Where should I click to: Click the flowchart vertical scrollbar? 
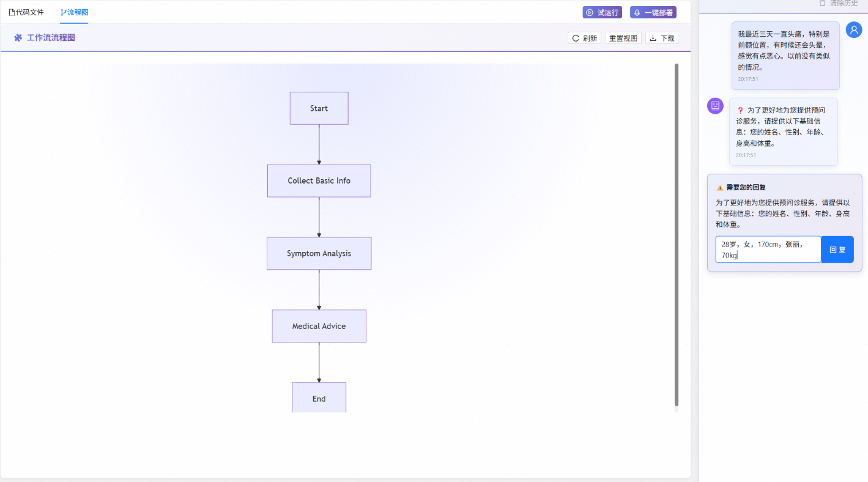[677, 232]
